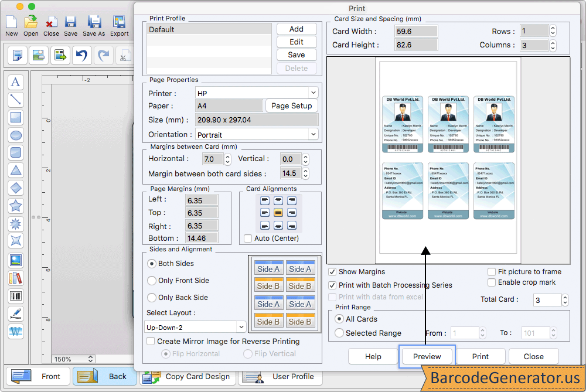
Task: Open the 150% zoom dropdown
Action: pyautogui.click(x=73, y=359)
